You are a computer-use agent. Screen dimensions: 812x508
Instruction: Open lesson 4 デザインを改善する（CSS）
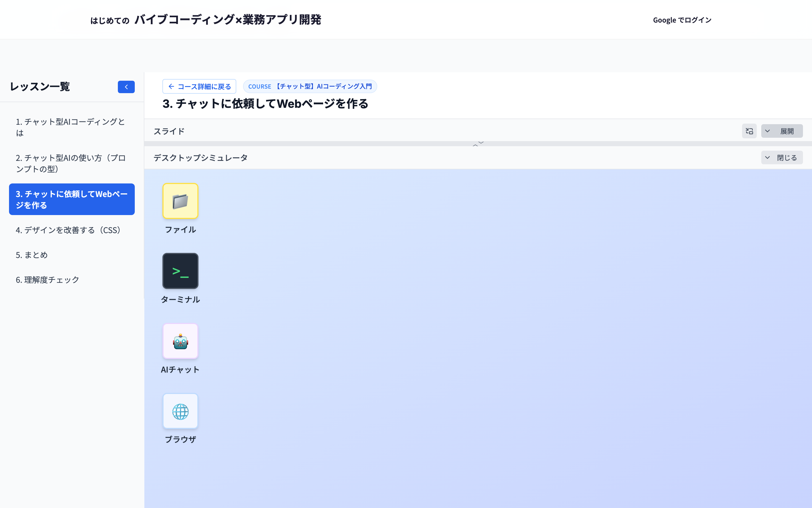[72, 230]
